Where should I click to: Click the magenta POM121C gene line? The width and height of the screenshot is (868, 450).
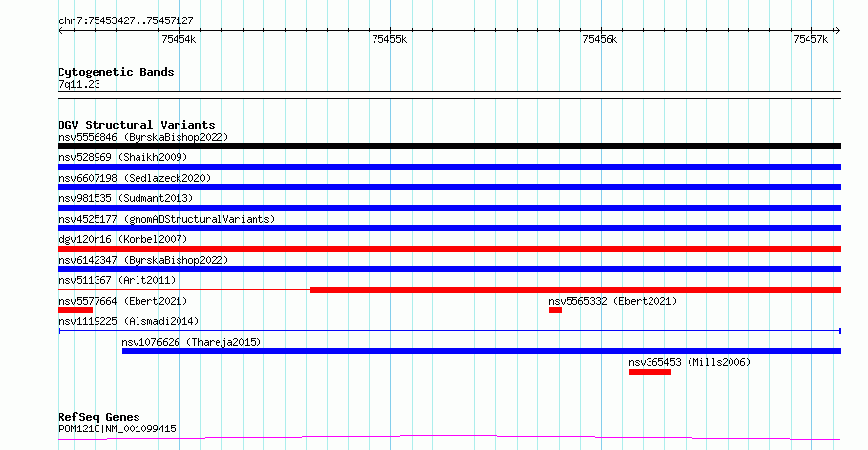[449, 438]
